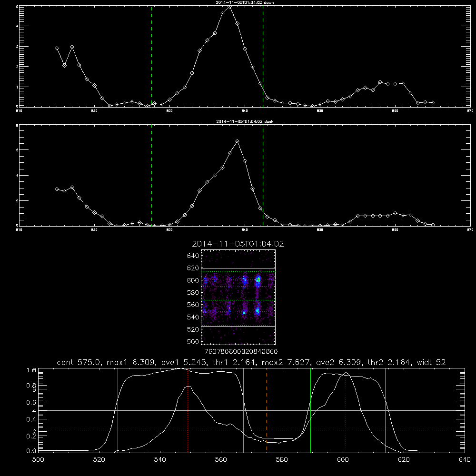
Task: Click the green vertical line near 526
Action: coord(118,410)
